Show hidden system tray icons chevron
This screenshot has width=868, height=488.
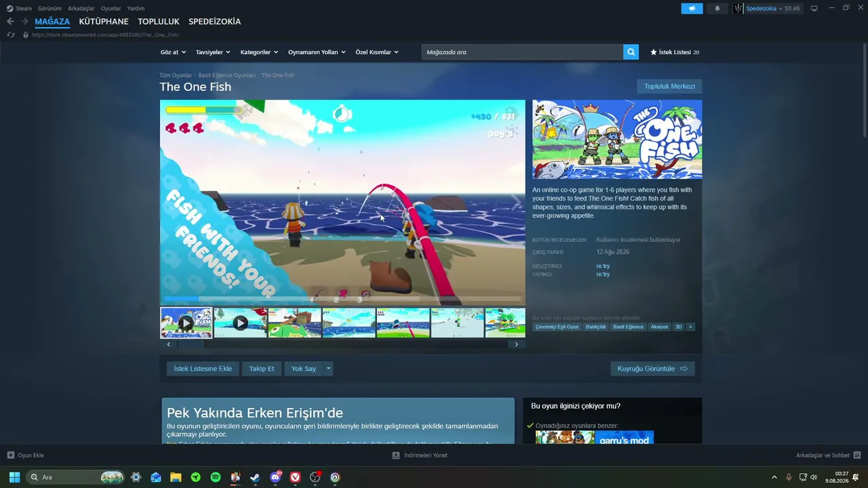(774, 477)
